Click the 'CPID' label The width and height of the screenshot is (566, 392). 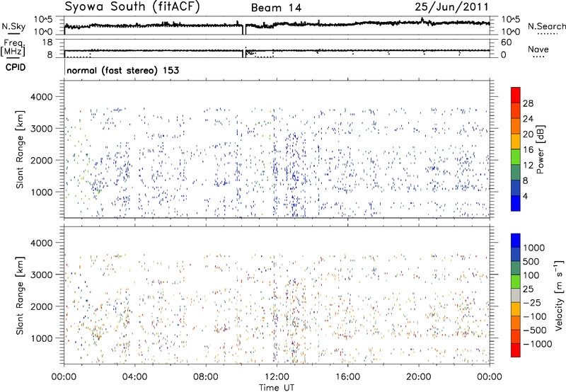(x=16, y=67)
